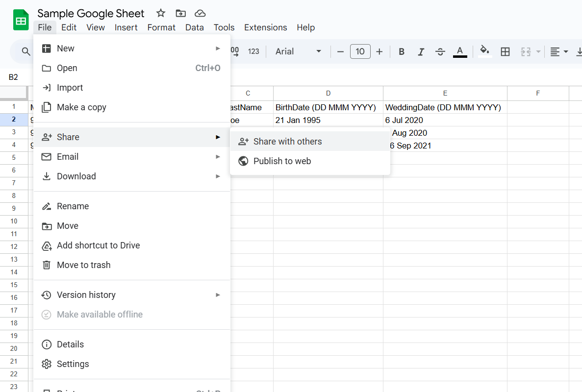This screenshot has height=392, width=582.
Task: Open the Insert menu
Action: pyautogui.click(x=126, y=27)
